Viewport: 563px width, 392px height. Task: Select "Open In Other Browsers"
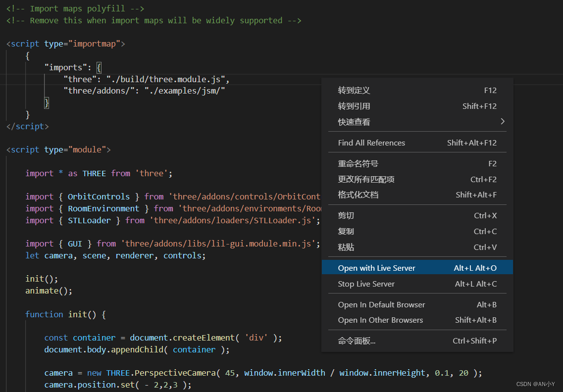(380, 320)
